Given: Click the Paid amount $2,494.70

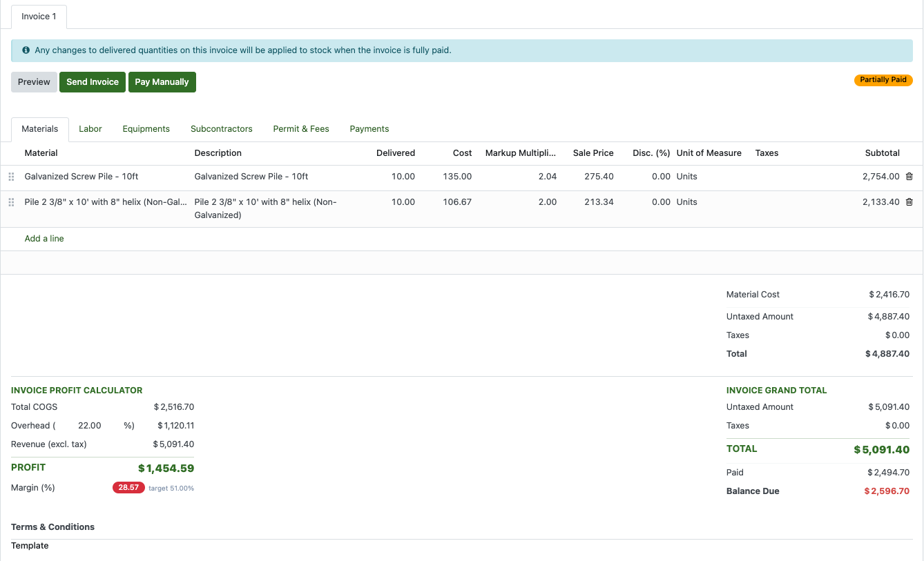Looking at the screenshot, I should coord(888,473).
